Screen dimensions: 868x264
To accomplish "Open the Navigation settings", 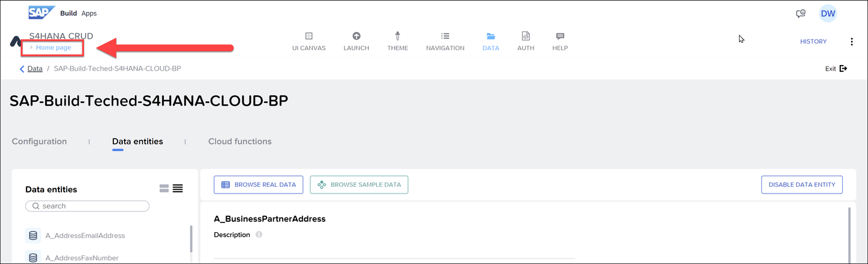I will click(445, 42).
